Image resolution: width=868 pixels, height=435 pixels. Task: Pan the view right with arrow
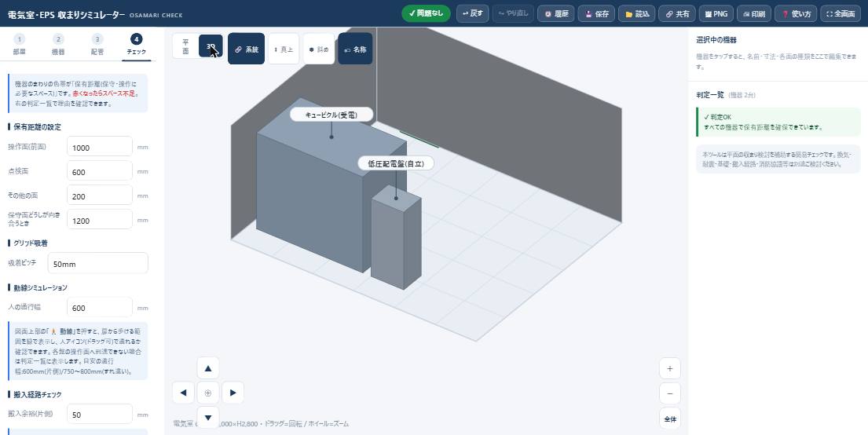[233, 393]
